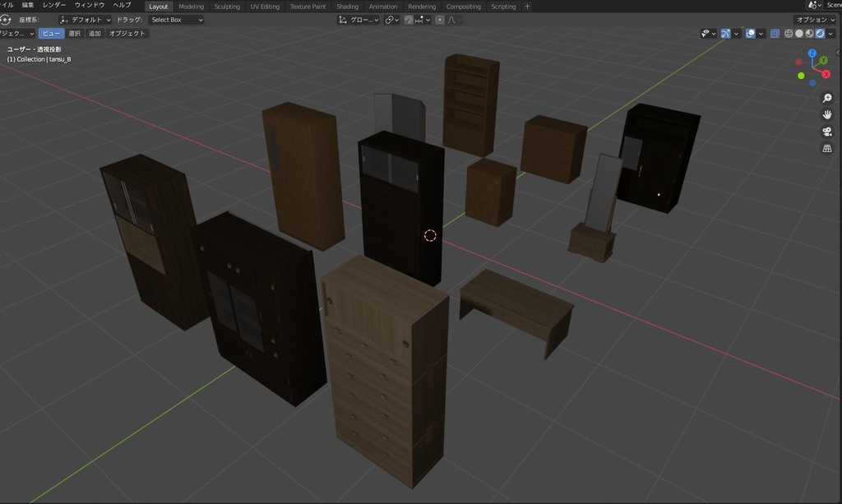The height and width of the screenshot is (504, 842).
Task: Click the Z axis on navigation gizmo
Action: [812, 53]
